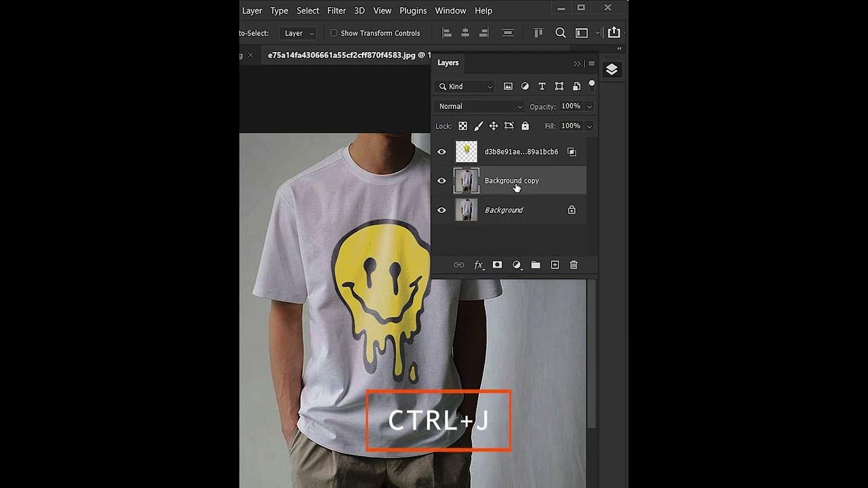Click the Background layer lock icon
Image resolution: width=868 pixels, height=488 pixels.
tap(572, 210)
